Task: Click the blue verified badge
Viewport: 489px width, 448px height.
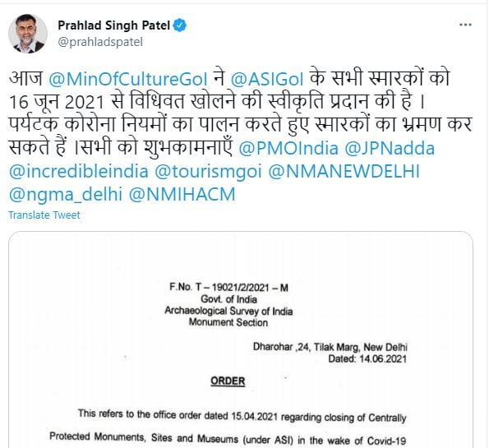Action: 180,25
